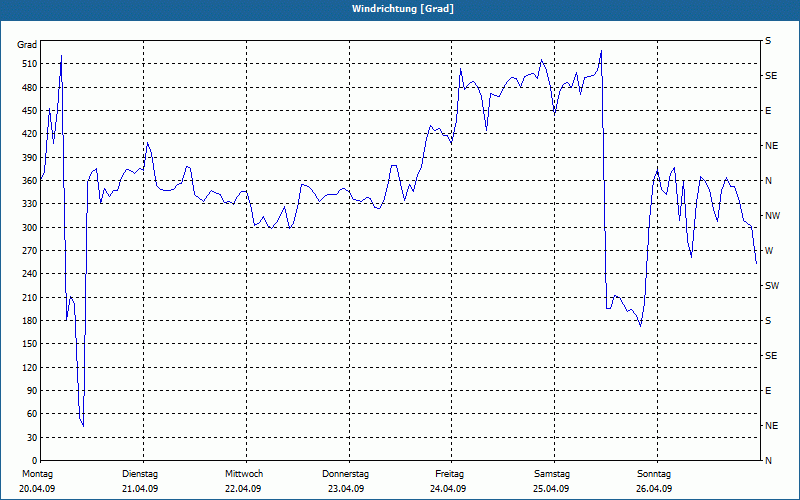Select the 21.04.09 date label
The width and height of the screenshot is (800, 500).
[140, 489]
